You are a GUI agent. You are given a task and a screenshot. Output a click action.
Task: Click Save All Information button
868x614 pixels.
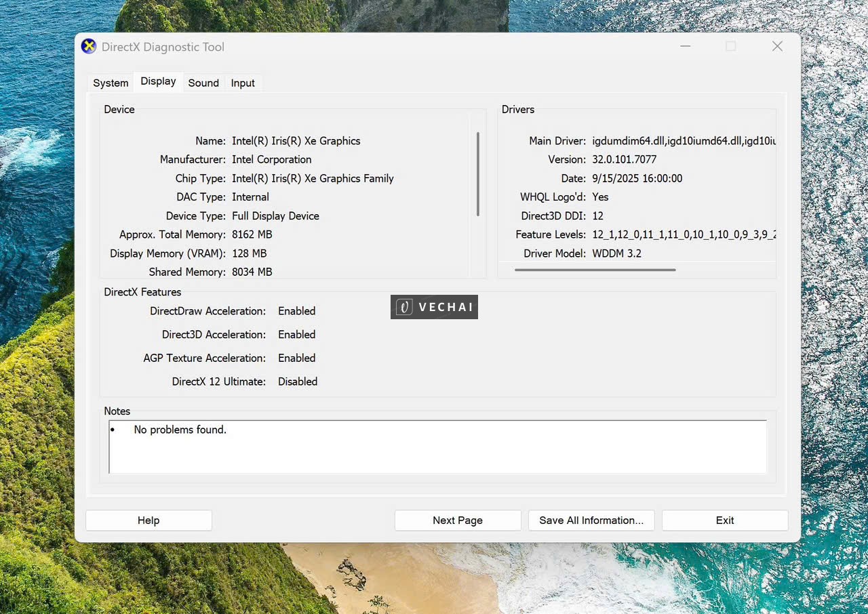point(591,520)
